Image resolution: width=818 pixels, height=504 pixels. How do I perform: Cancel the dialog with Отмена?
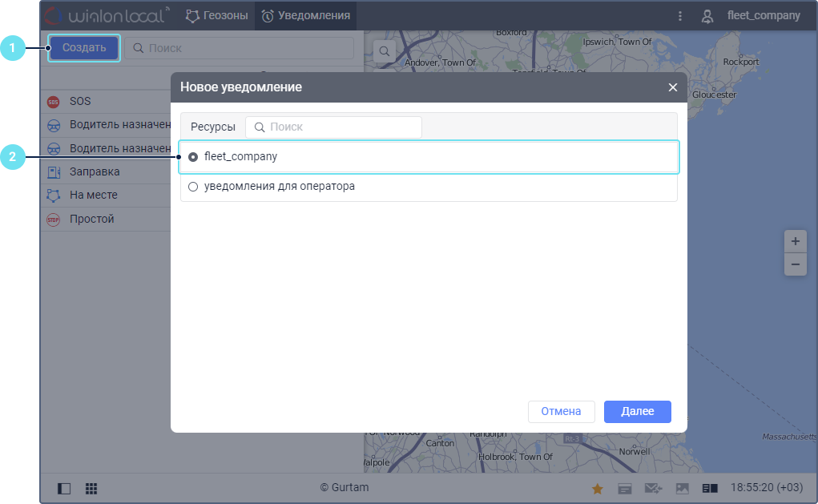[x=561, y=412]
